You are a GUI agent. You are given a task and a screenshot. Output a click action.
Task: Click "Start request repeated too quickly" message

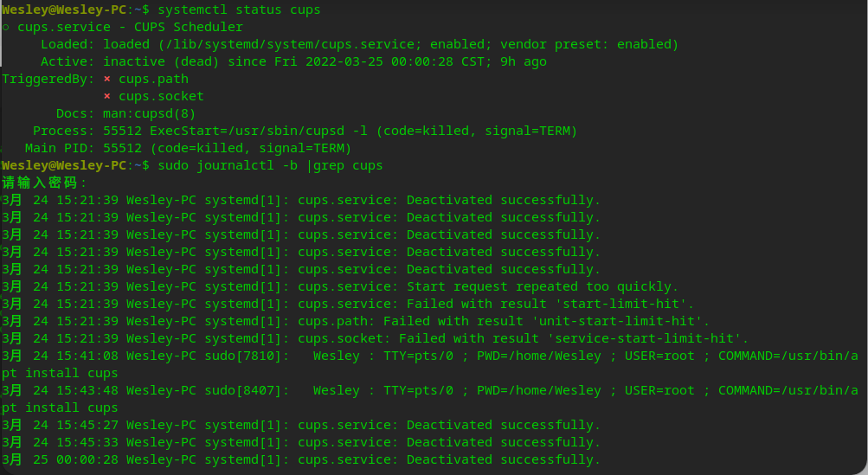click(x=543, y=286)
